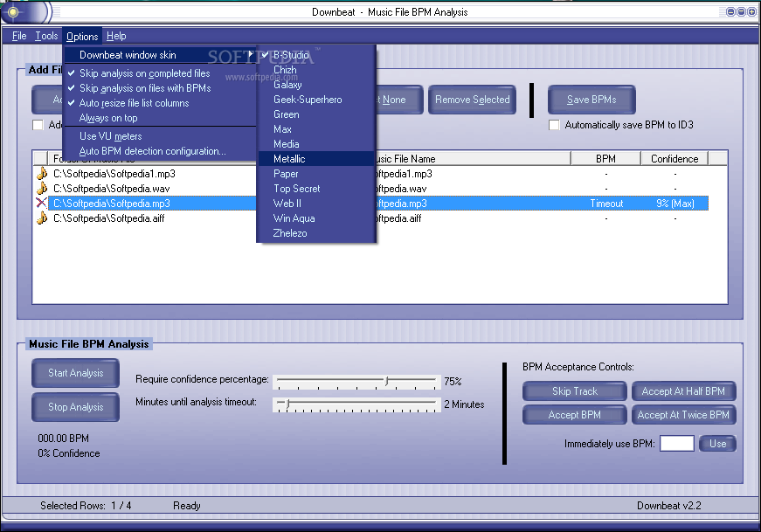Select the B-Studio skin
This screenshot has height=532, width=761.
317,55
